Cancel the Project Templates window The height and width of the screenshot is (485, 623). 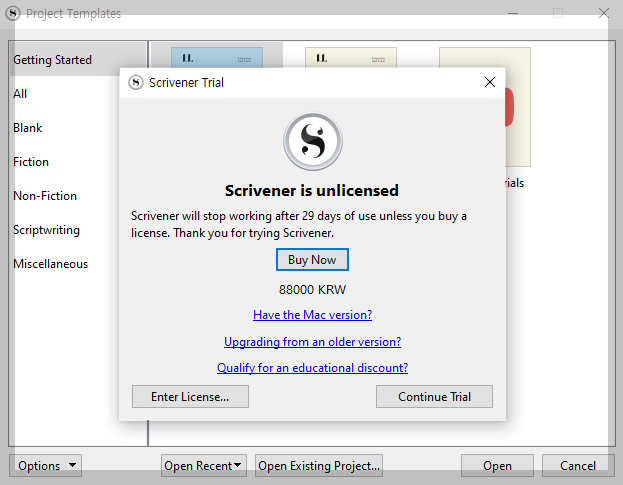pos(578,466)
